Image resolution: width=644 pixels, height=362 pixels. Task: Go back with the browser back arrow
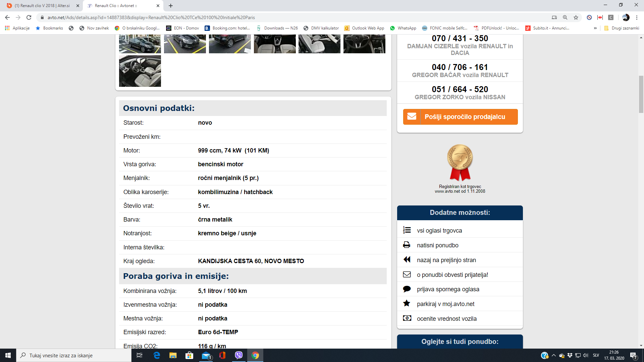(x=7, y=17)
